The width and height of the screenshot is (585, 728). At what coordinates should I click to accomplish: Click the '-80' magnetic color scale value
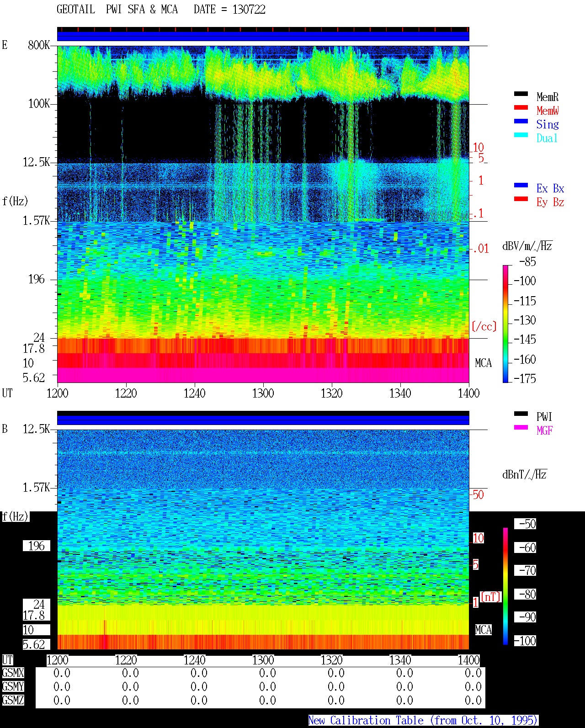click(x=525, y=594)
